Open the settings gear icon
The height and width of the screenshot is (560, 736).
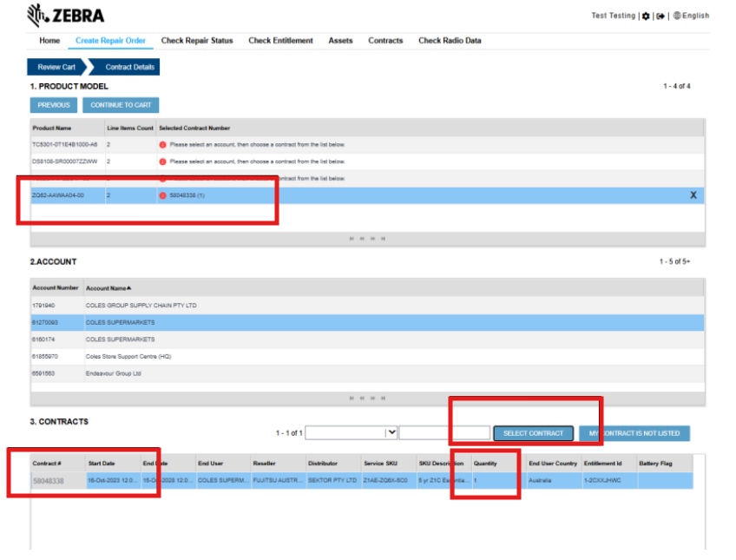[x=646, y=16]
